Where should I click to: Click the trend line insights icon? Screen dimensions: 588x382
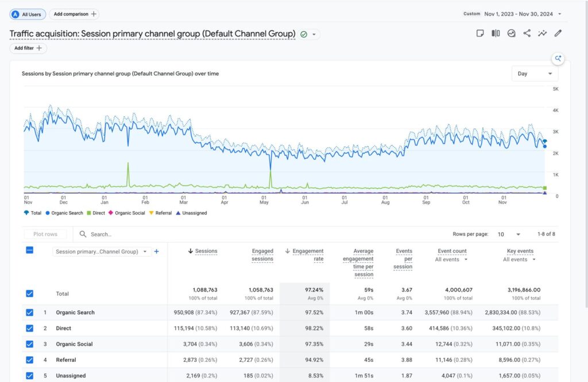[542, 33]
